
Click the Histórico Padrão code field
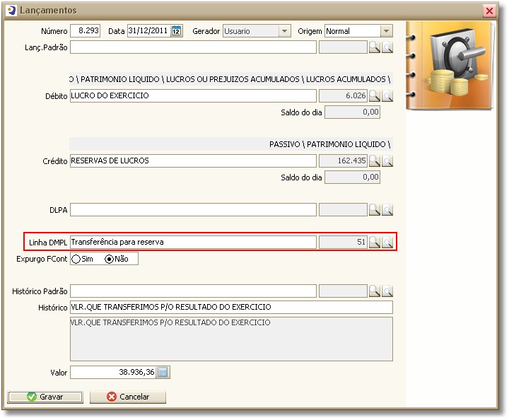[x=343, y=291]
